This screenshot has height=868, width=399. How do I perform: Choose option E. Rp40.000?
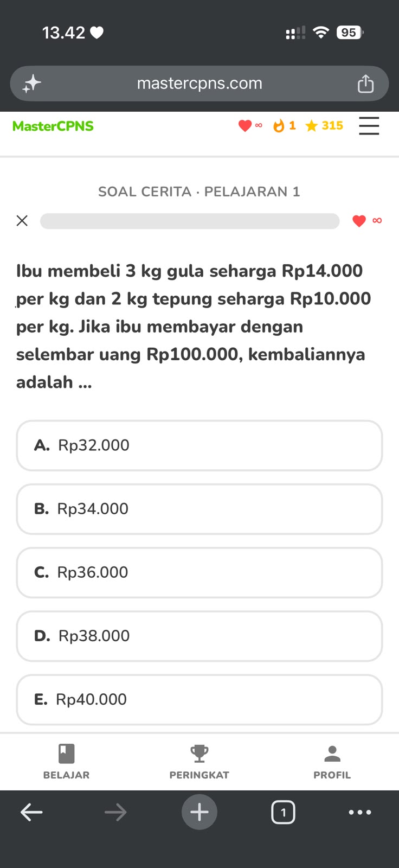[x=200, y=699]
